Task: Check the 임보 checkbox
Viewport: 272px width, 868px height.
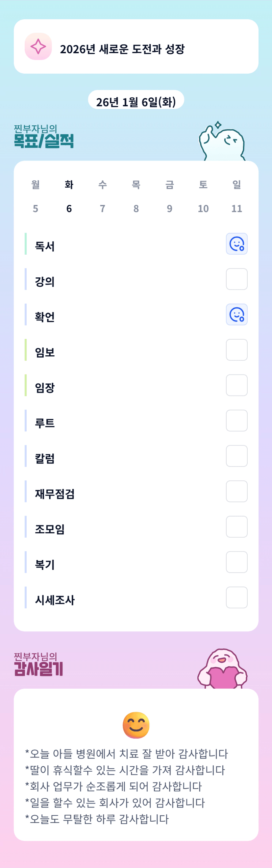Action: coord(237,350)
